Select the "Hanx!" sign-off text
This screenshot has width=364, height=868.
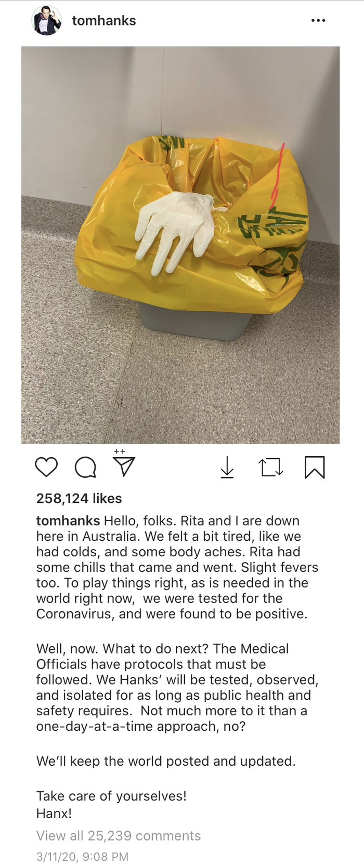54,813
